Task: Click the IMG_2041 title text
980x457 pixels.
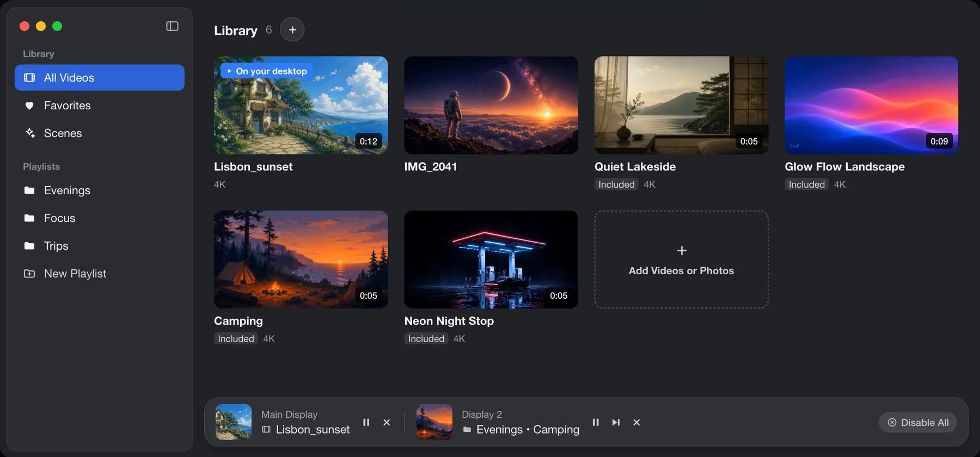Action: pyautogui.click(x=431, y=167)
